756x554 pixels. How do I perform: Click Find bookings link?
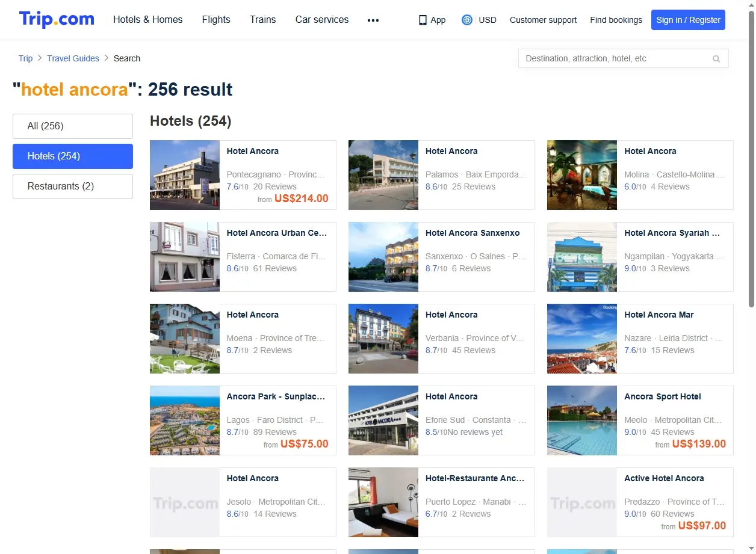click(x=616, y=20)
